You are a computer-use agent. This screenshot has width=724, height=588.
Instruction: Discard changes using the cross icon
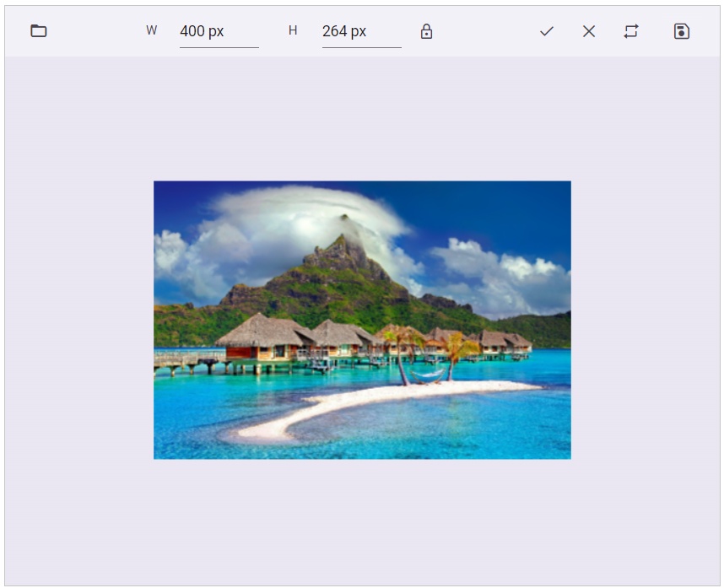click(588, 30)
